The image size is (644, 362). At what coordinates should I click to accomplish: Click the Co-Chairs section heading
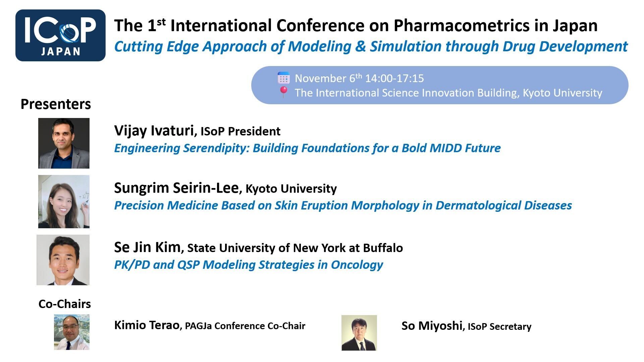64,304
